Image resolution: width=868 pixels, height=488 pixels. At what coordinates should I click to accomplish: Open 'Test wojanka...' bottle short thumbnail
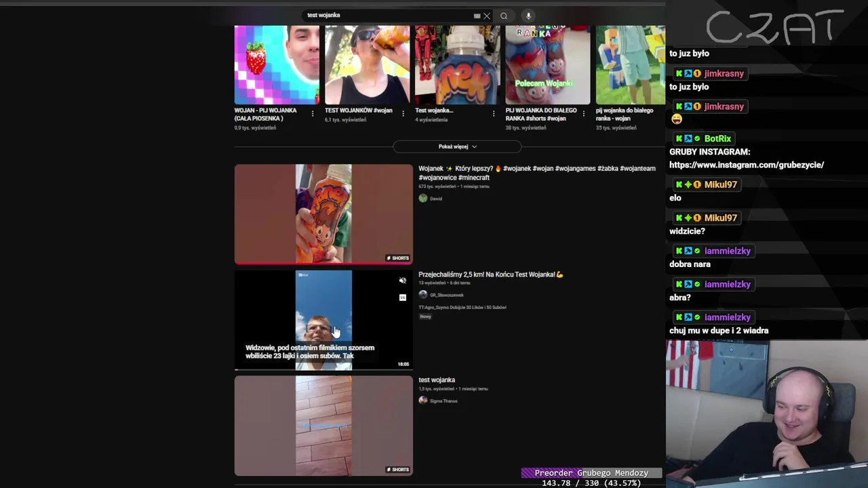coord(457,65)
